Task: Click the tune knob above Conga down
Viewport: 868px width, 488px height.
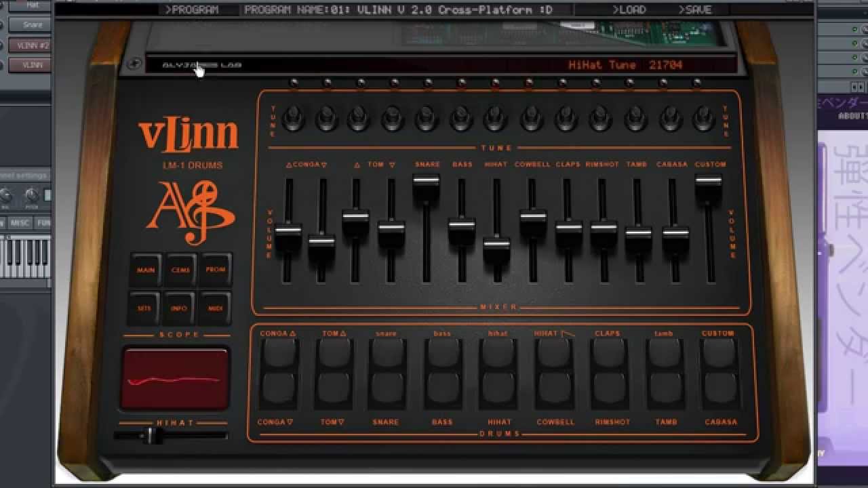Action: click(x=326, y=119)
